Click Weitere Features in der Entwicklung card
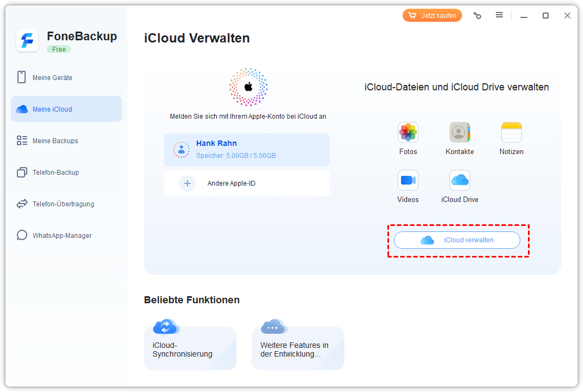Image resolution: width=583 pixels, height=392 pixels. tap(297, 348)
